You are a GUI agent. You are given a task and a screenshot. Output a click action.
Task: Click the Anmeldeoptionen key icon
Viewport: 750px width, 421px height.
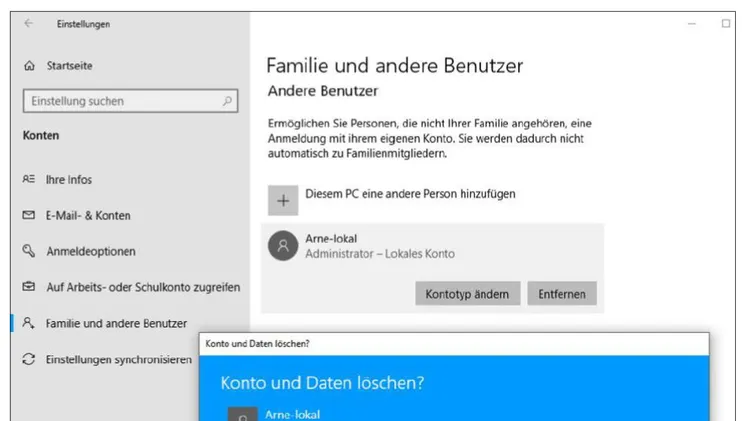(29, 251)
